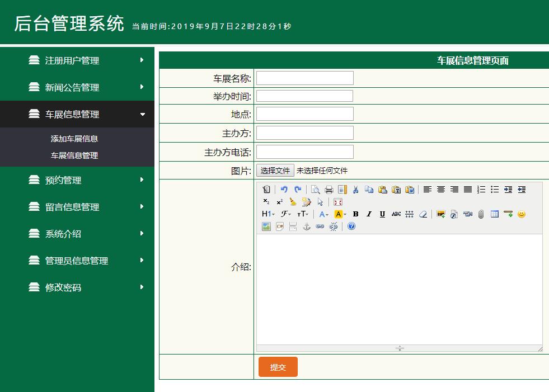
Task: Click the eraser remove format icon
Action: [x=423, y=214]
